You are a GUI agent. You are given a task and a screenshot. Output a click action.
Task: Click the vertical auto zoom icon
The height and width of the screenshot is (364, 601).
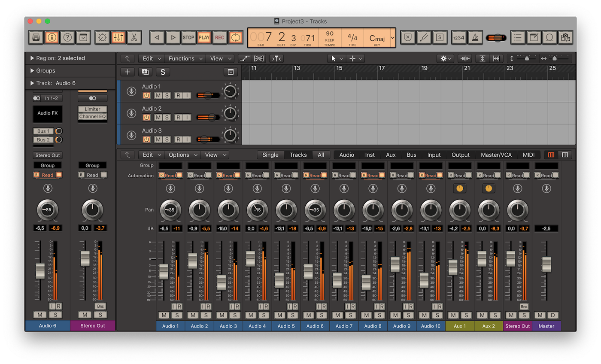[483, 58]
